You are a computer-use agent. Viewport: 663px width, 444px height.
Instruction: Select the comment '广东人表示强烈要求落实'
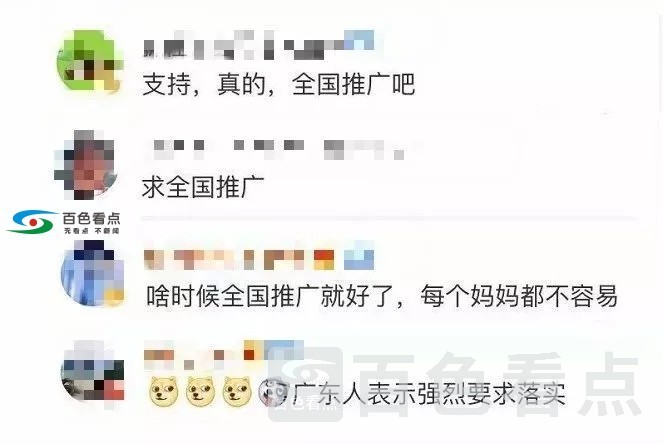click(x=429, y=394)
